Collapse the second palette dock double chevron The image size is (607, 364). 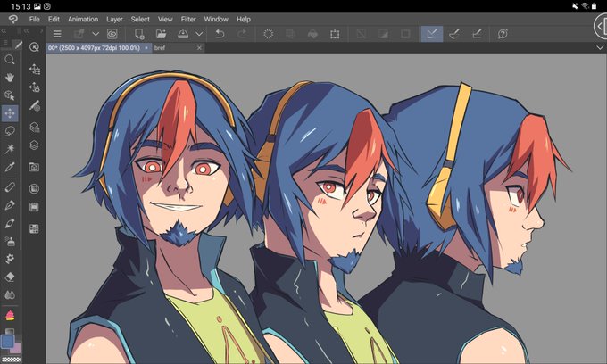(26, 30)
